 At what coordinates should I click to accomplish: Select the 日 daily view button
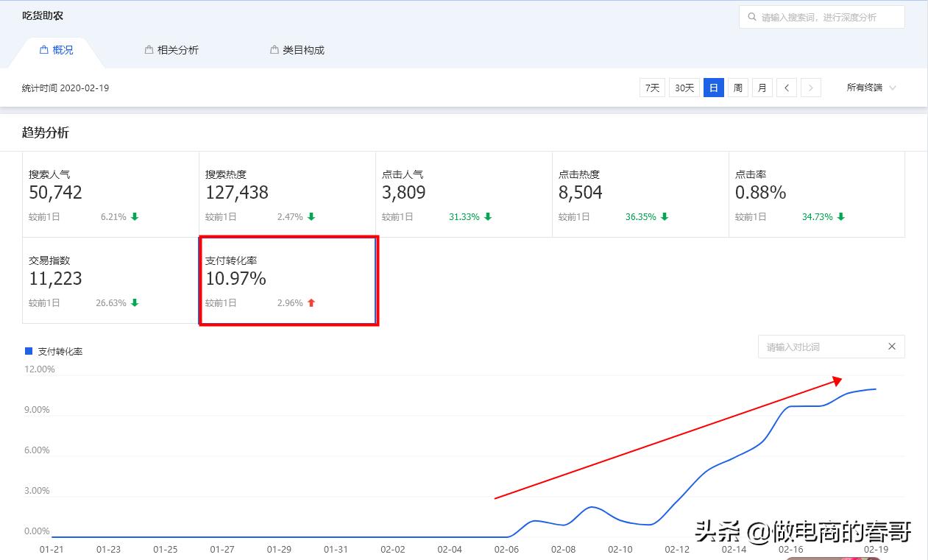click(x=713, y=87)
